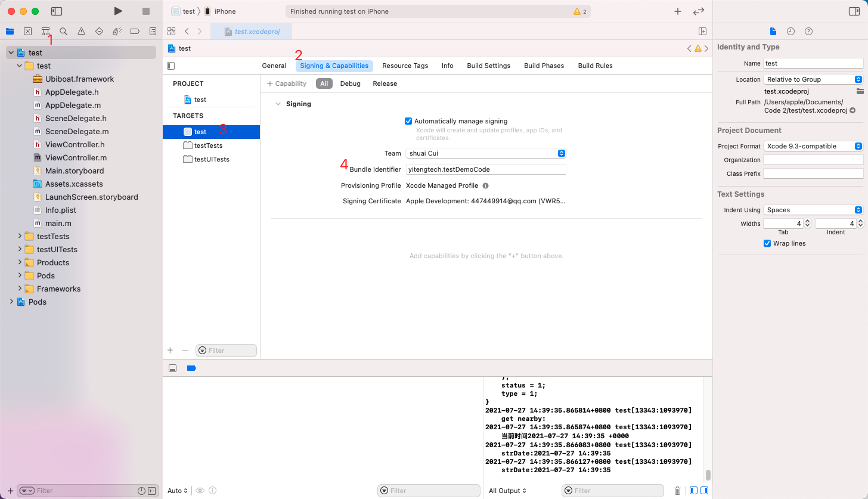
Task: Open the Symbol navigator
Action: tap(45, 32)
